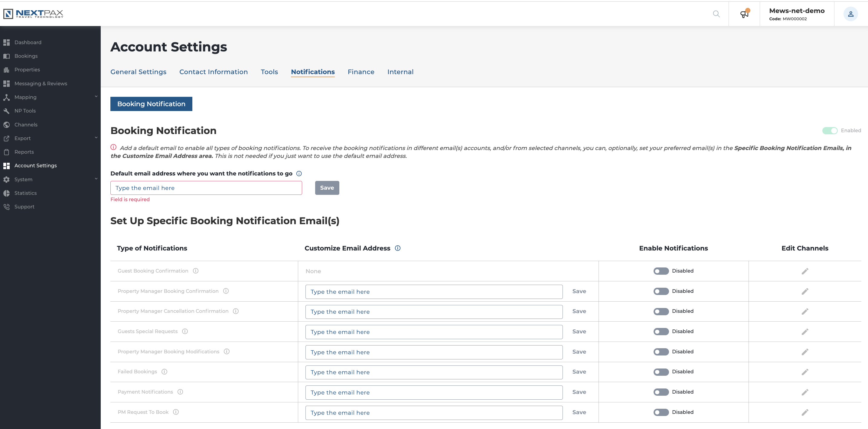This screenshot has width=868, height=429.
Task: Click info icon for Guest Booking Confirmation
Action: (195, 271)
